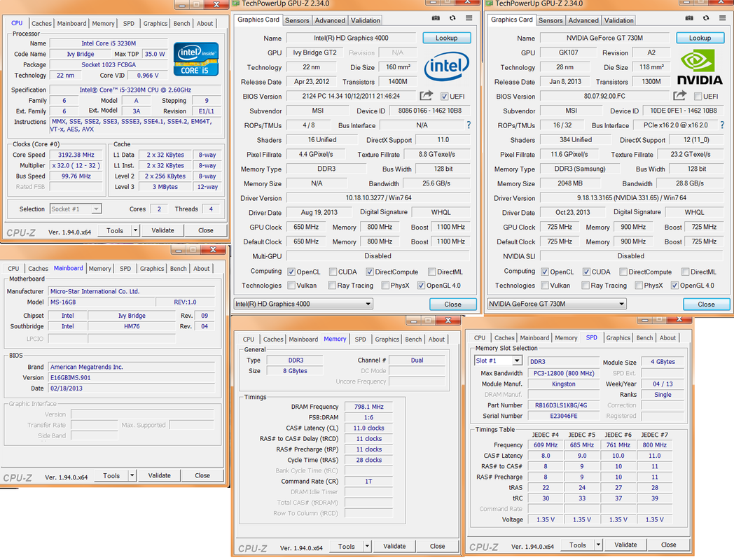Open hamburger menu in Intel GPU-Z window

click(469, 18)
